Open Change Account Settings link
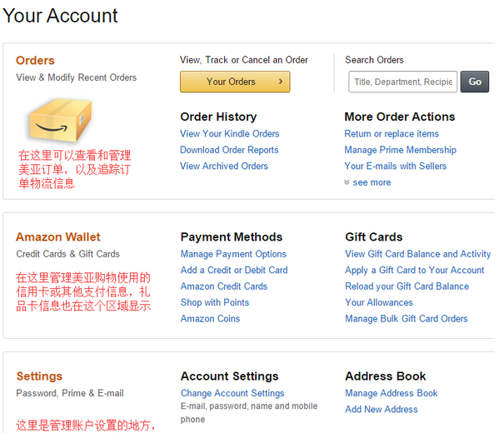Screen dimensions: 504x433 (232, 393)
